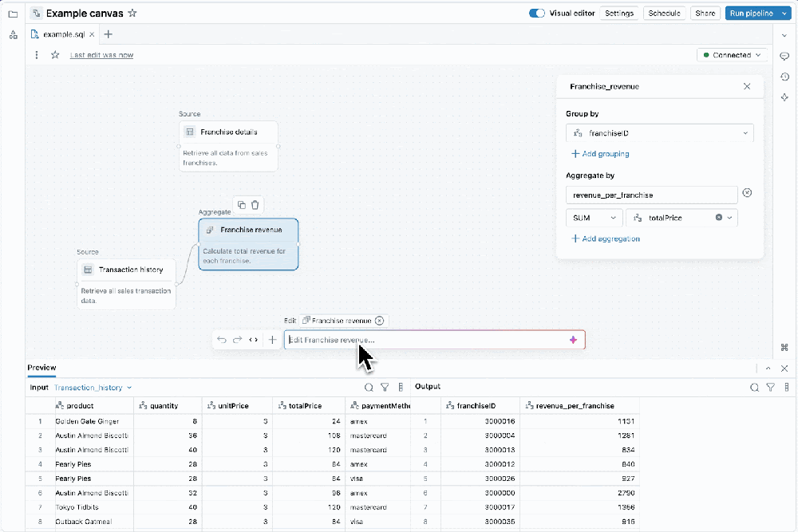Select the Franchise details source node

[x=228, y=146]
